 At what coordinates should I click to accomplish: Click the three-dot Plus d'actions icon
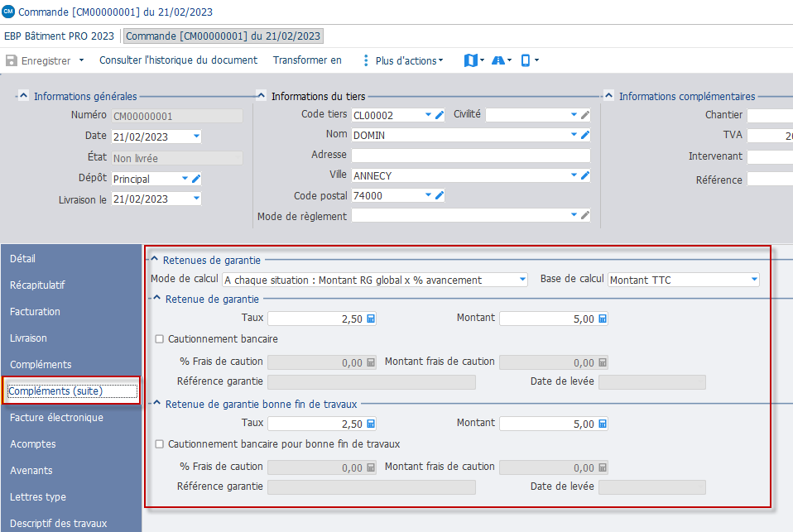[366, 60]
